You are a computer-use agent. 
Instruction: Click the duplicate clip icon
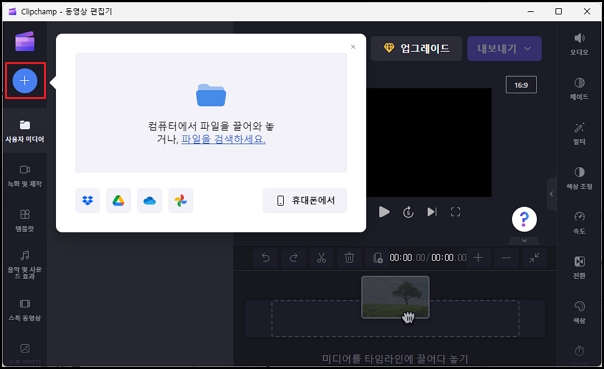coord(378,258)
